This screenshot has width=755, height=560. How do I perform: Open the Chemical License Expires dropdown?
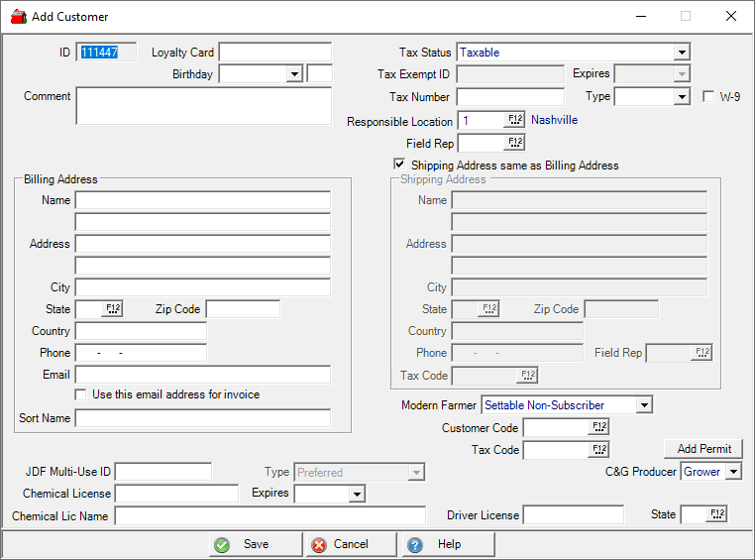(x=357, y=494)
